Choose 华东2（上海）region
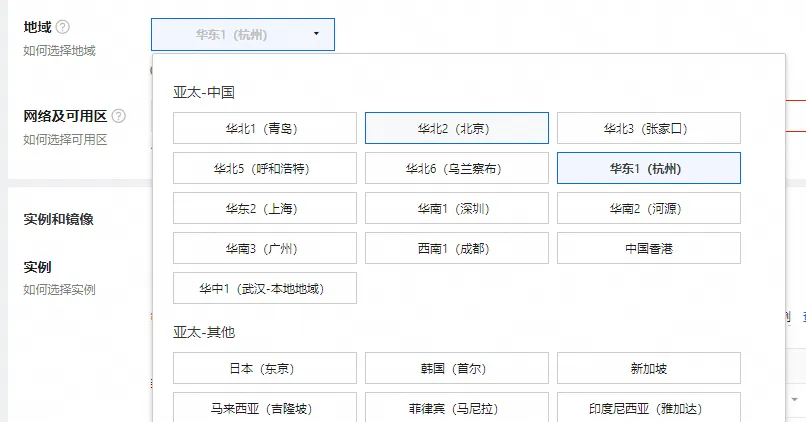 [264, 208]
